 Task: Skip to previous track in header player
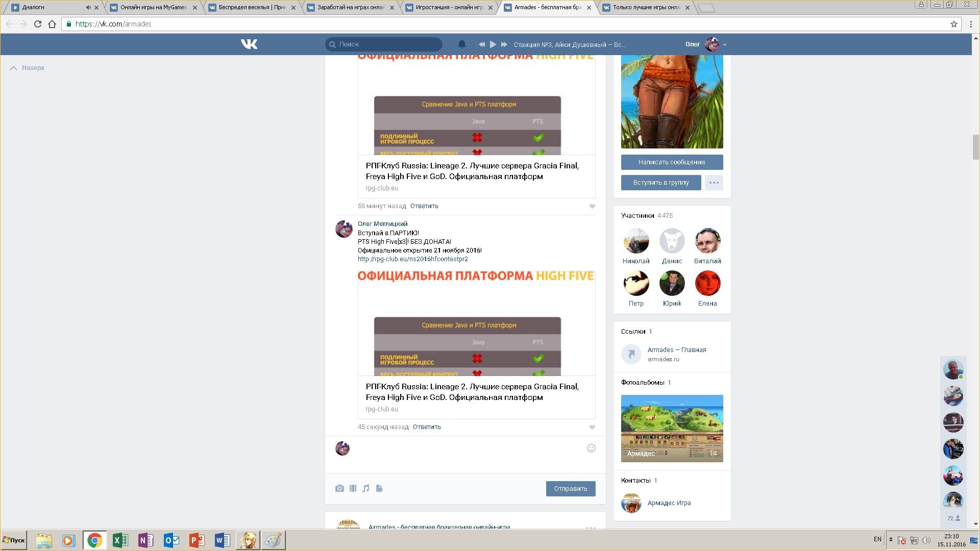[481, 44]
